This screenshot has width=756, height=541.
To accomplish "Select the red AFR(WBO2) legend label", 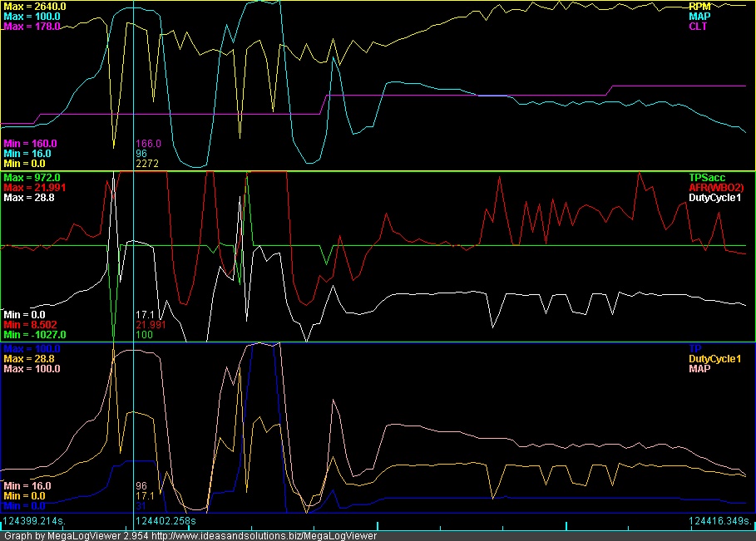I will click(716, 188).
